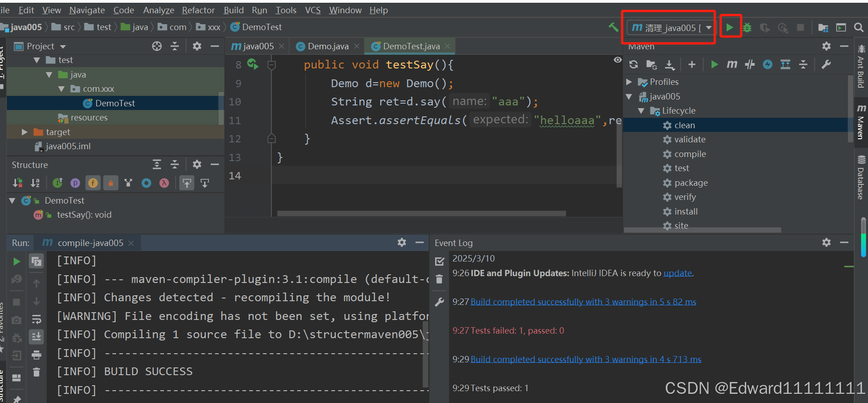Open 9:29 build completed link
Screen dimensions: 868x403
tap(586, 359)
